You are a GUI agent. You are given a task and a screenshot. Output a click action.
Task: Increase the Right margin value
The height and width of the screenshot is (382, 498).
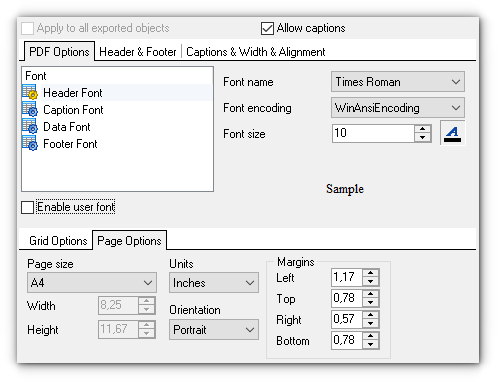tap(370, 315)
